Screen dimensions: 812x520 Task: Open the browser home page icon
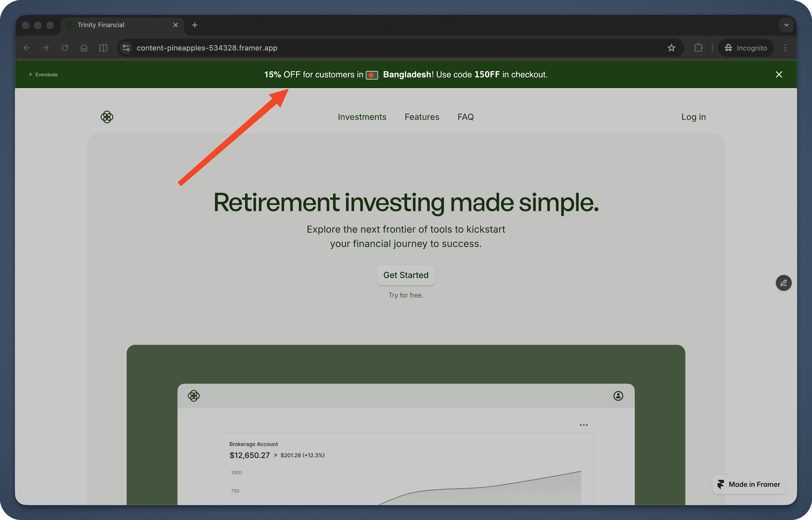[84, 48]
